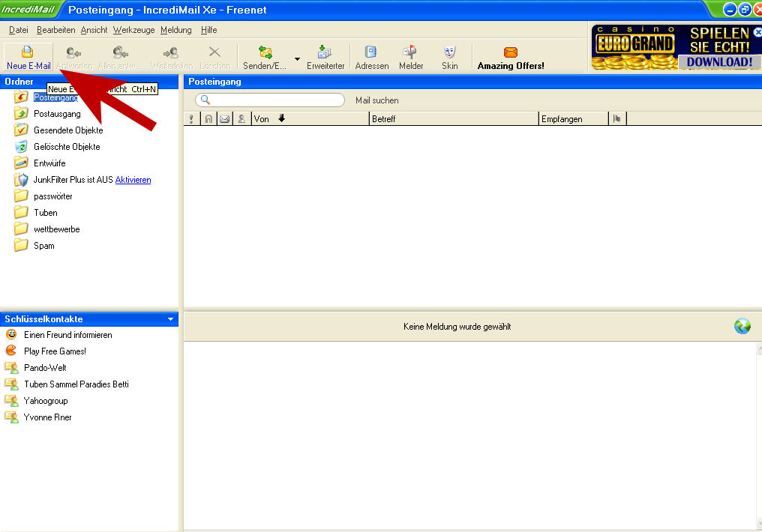Sort by the flag column header
This screenshot has width=762, height=532.
pos(616,118)
